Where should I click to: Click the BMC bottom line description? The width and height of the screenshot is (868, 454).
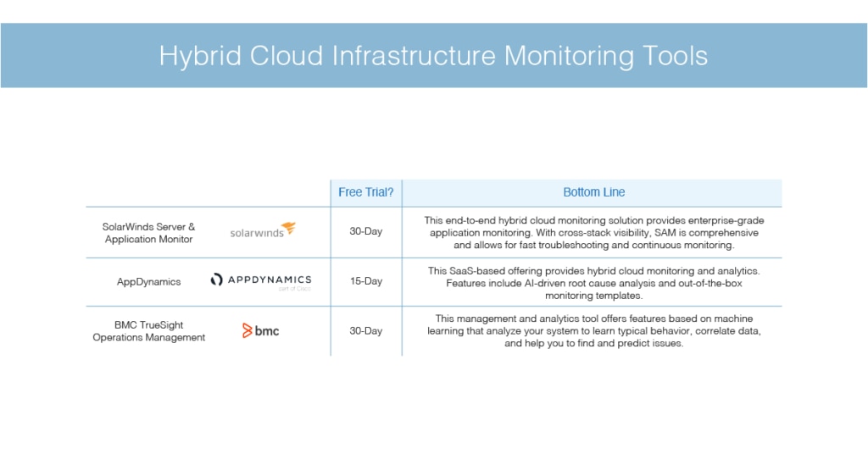click(x=594, y=330)
